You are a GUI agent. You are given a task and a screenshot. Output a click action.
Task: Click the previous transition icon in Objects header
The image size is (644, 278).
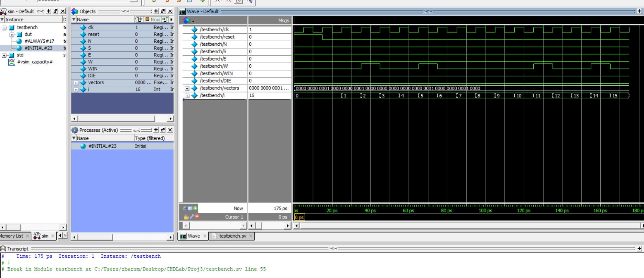pyautogui.click(x=139, y=20)
